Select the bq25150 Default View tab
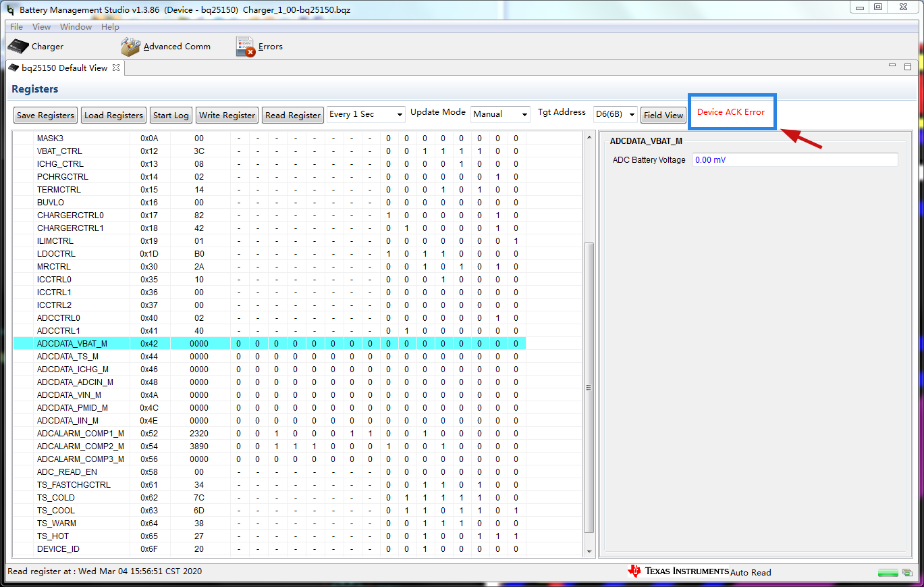924x587 pixels. [x=64, y=68]
